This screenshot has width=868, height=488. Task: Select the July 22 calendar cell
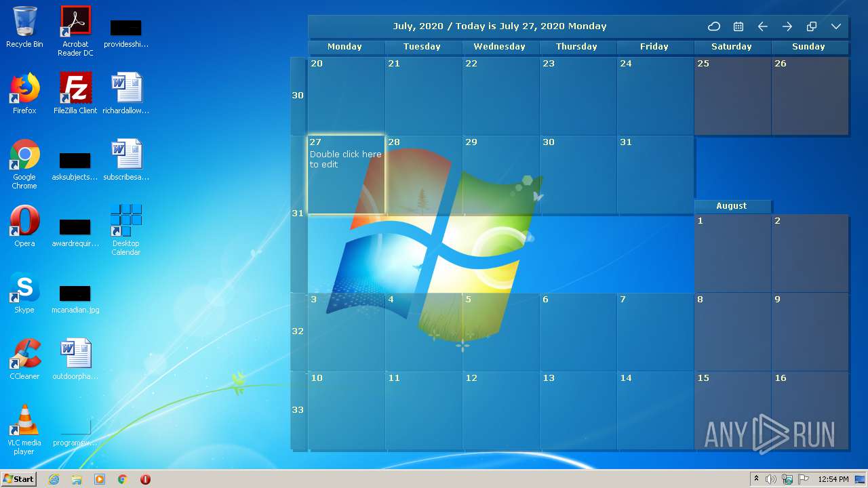500,96
